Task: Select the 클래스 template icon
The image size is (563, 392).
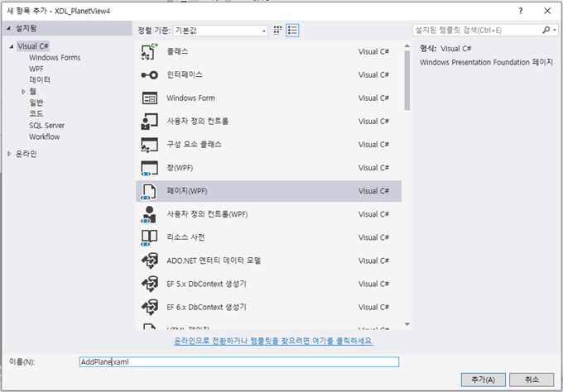Action: (149, 51)
